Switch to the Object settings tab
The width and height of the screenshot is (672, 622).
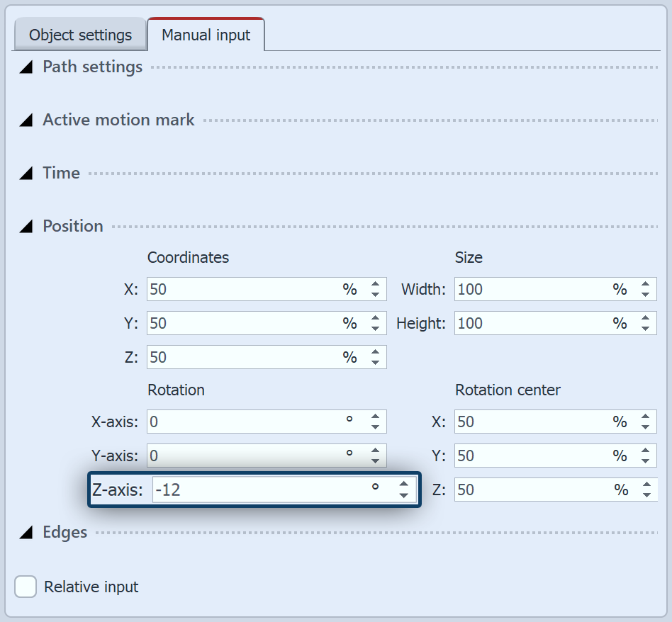(80, 35)
